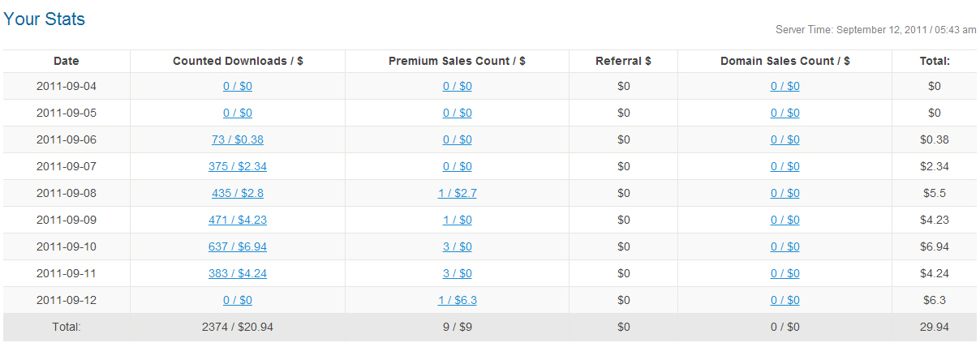Viewport: 980px width, 347px height.
Task: Open premium sales 3 / $0 for 2011-09-11
Action: 458,273
